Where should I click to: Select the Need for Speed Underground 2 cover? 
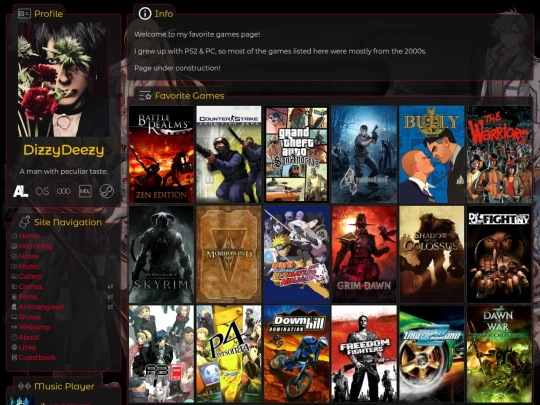[x=432, y=354]
